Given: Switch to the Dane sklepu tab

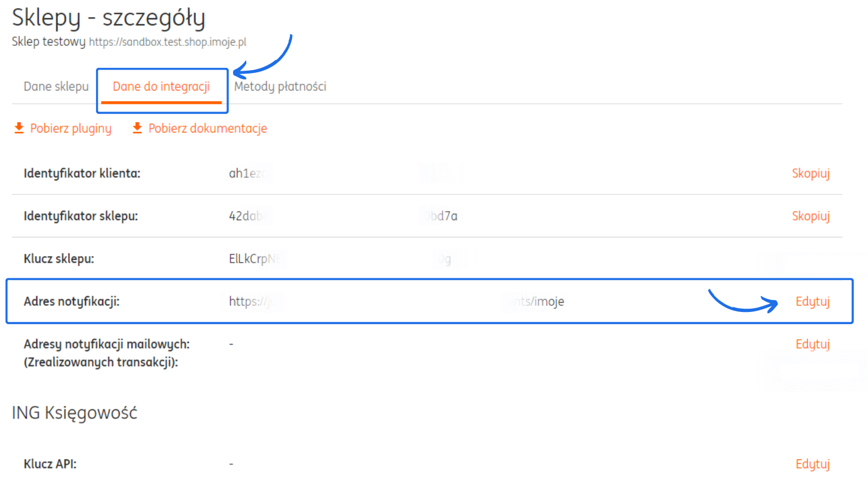Looking at the screenshot, I should click(56, 87).
